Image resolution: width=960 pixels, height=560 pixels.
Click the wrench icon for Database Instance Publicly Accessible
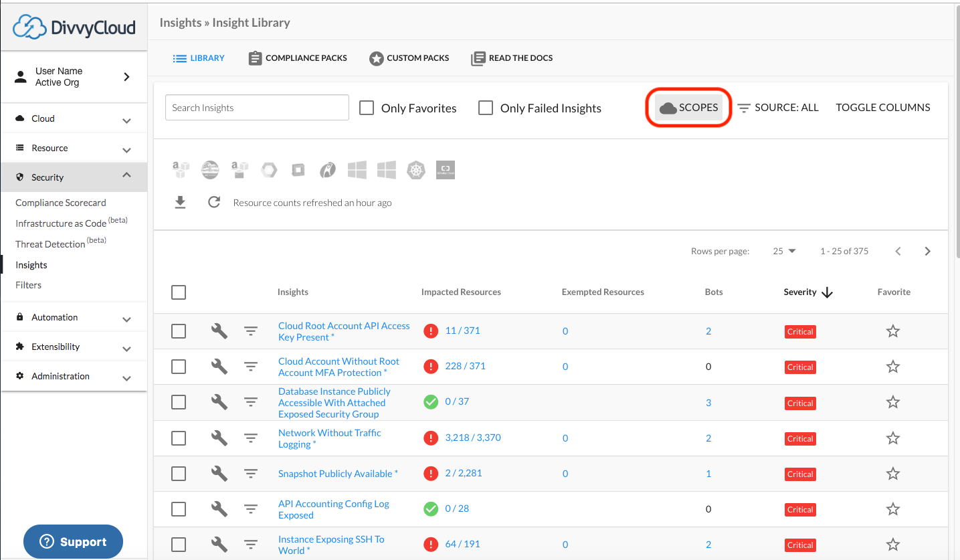click(219, 402)
